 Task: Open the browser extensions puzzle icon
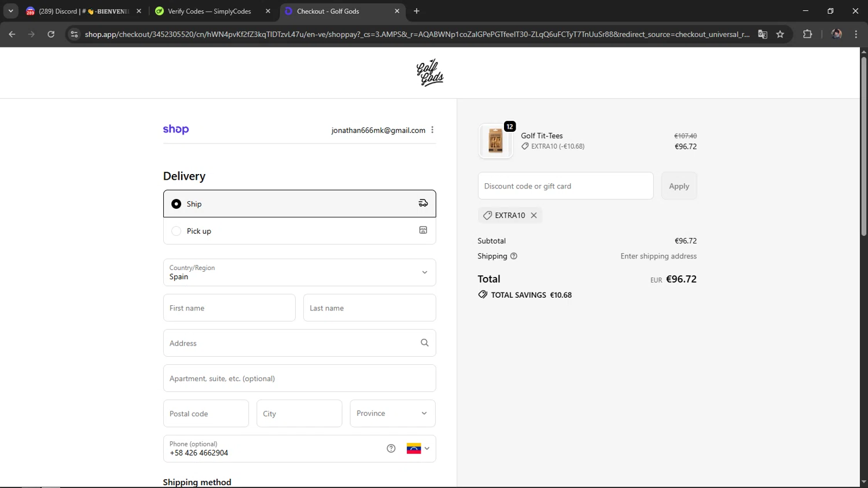point(807,34)
